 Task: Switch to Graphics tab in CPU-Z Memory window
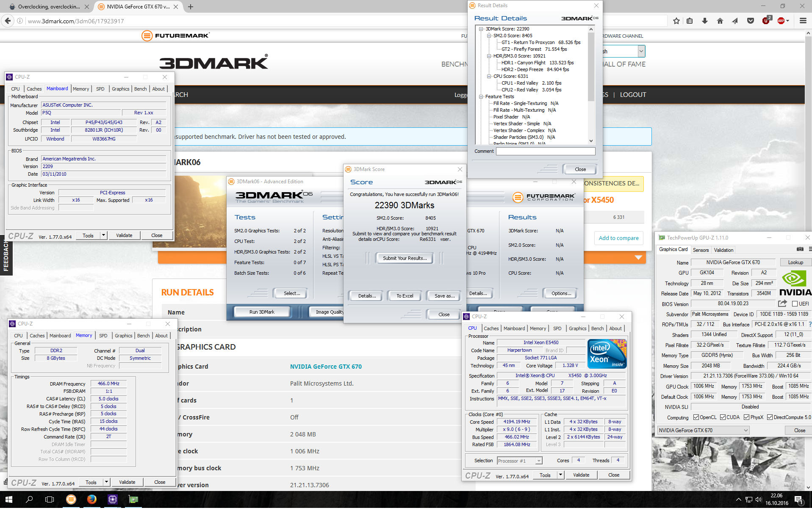[123, 336]
